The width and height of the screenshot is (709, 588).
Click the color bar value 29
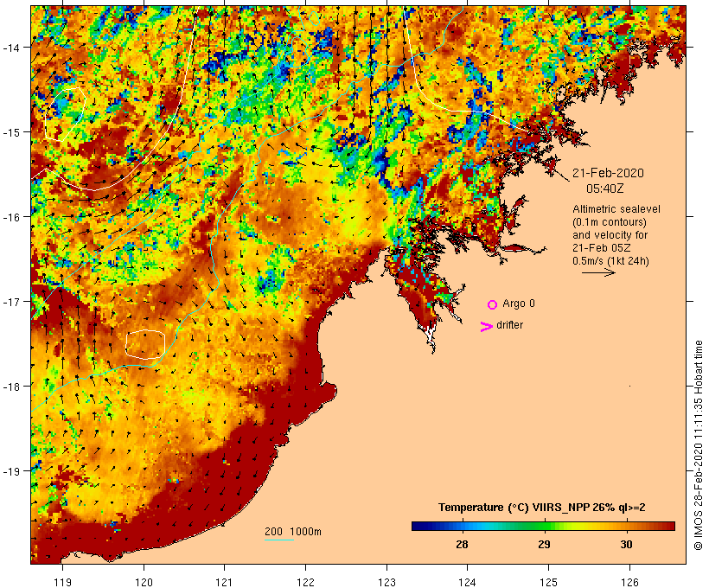(x=544, y=545)
